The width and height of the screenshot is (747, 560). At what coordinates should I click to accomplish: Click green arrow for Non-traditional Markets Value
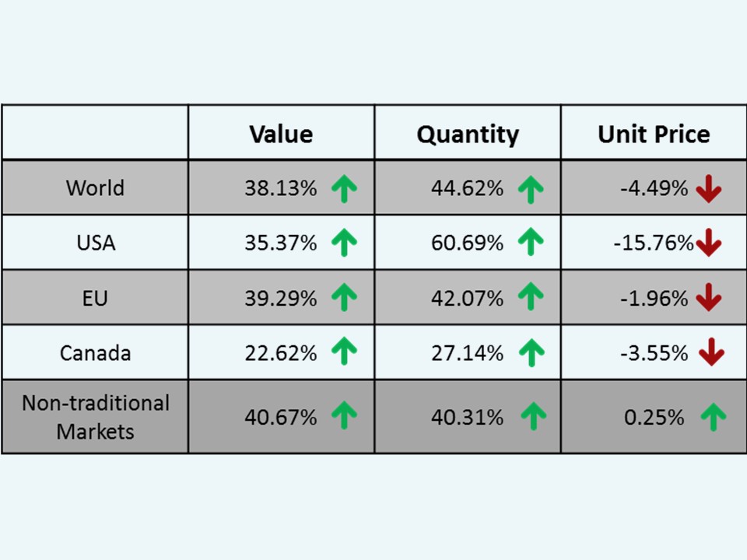[344, 418]
